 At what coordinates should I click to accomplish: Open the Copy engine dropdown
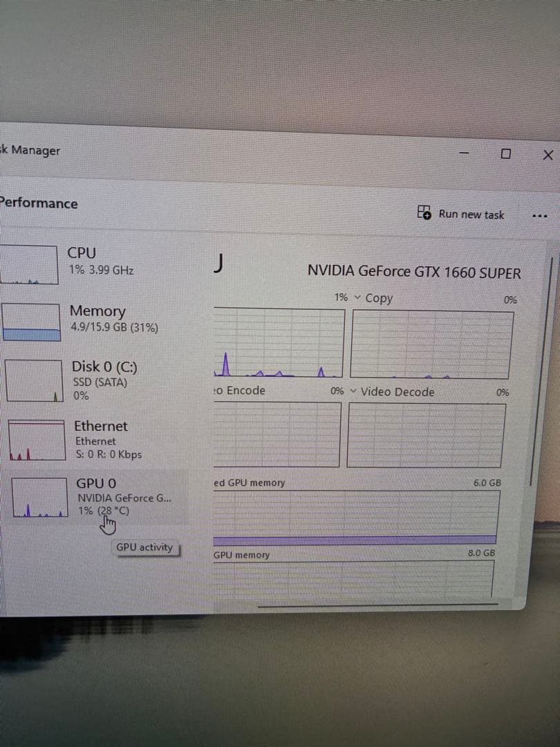[373, 298]
